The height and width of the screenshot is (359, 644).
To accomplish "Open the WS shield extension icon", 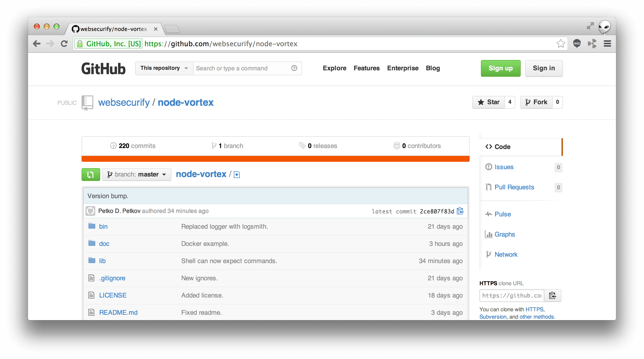I will (577, 44).
